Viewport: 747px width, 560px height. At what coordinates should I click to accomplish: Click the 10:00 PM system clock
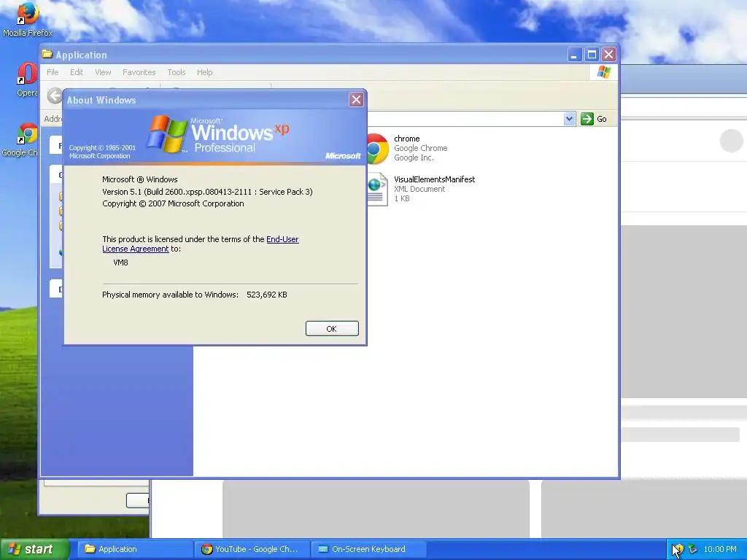[720, 549]
